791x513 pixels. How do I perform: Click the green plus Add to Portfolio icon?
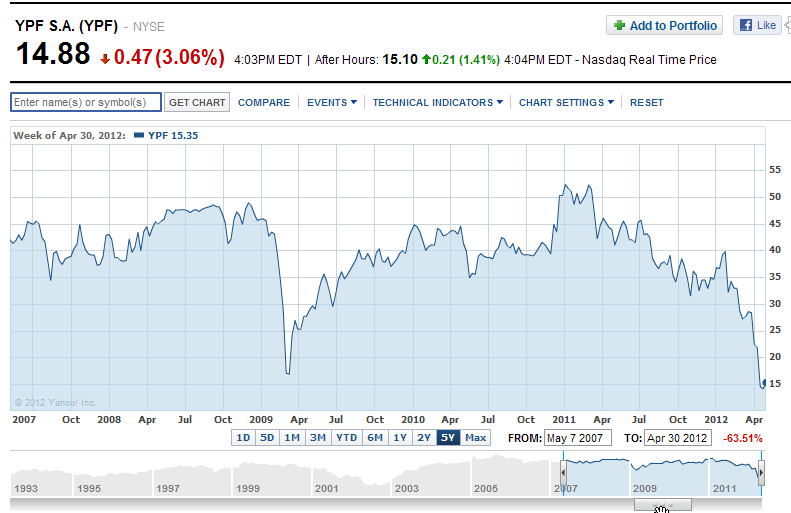click(x=619, y=26)
